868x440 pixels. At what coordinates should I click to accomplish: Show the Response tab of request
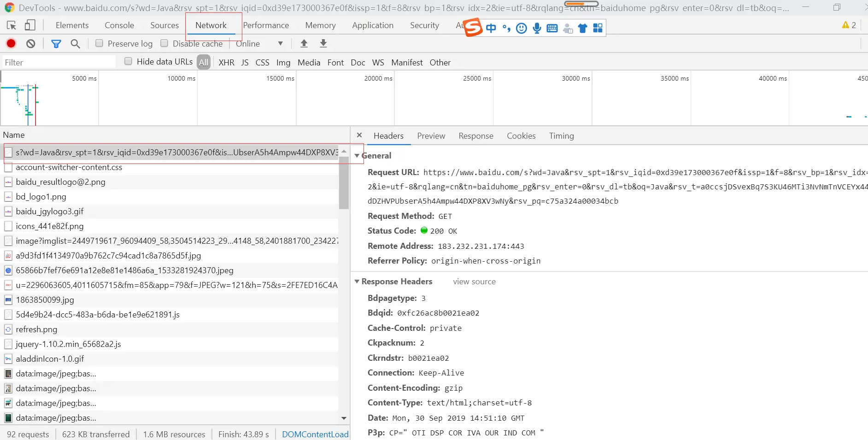coord(476,136)
